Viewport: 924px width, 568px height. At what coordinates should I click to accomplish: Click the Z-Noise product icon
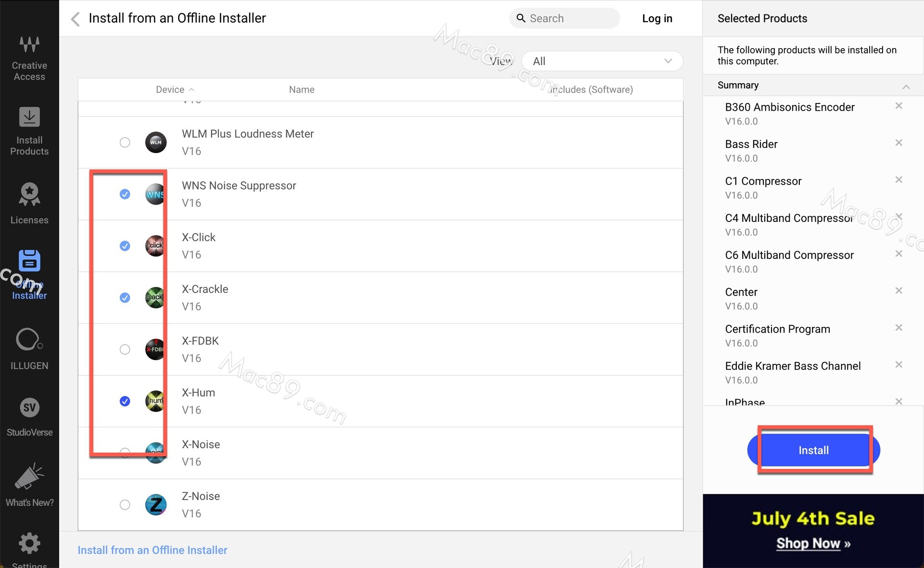click(x=156, y=504)
